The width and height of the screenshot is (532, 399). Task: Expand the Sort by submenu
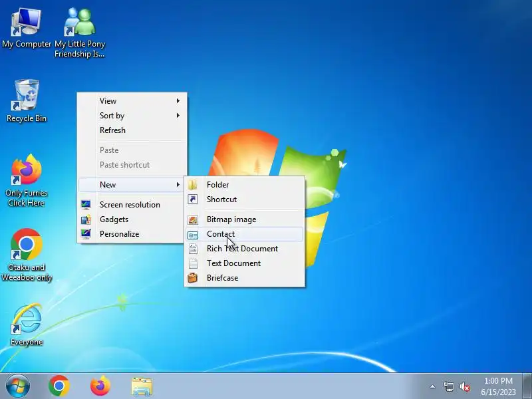tap(132, 115)
